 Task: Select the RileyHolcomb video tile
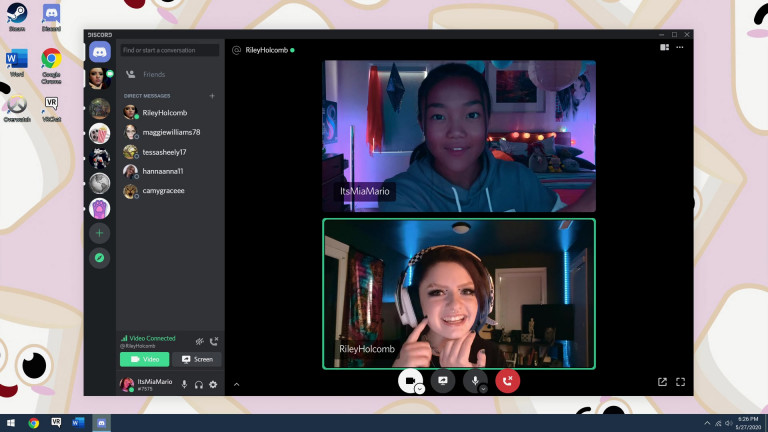(x=459, y=293)
